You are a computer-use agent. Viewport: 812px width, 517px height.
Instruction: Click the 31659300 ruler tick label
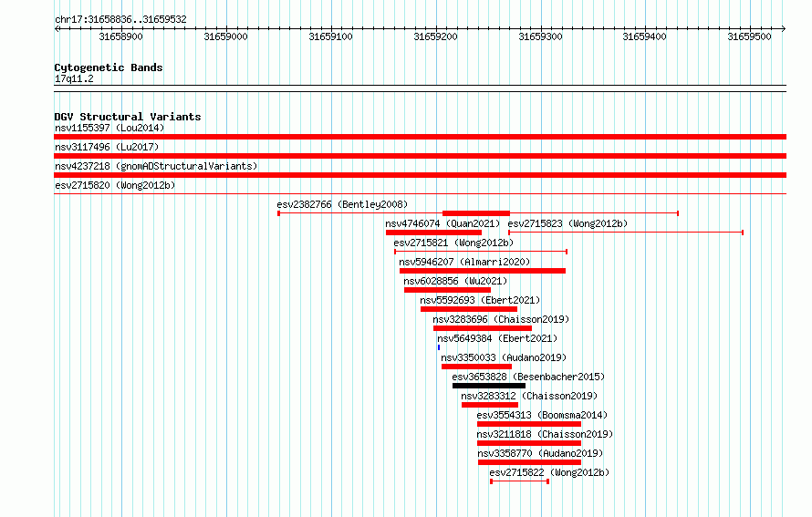[x=540, y=36]
